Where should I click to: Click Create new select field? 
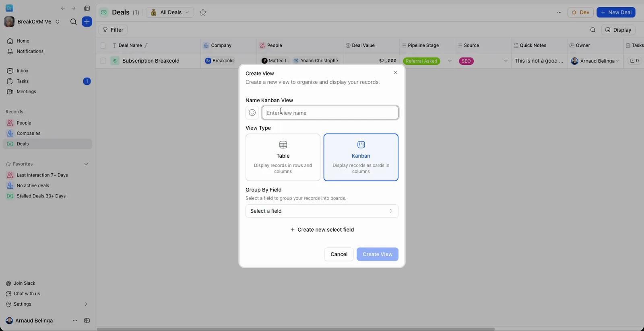[322, 230]
